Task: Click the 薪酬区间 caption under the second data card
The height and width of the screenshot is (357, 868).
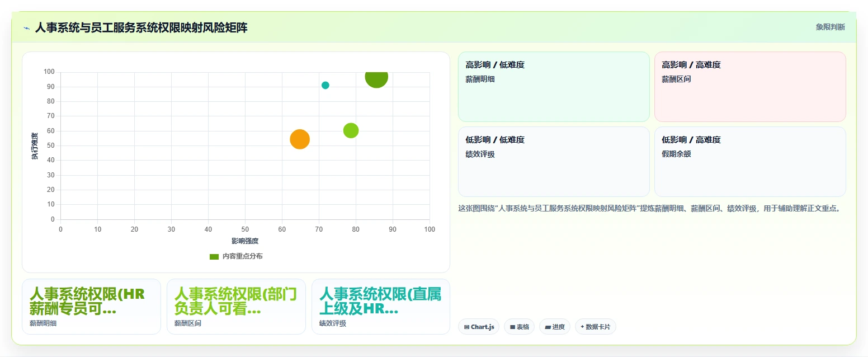Action: point(188,323)
